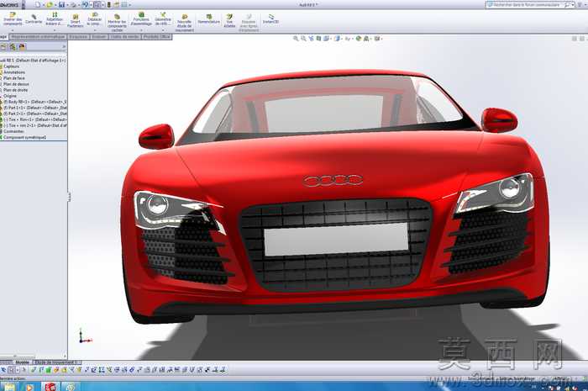Click Montrer les composants cachés
This screenshot has height=391, width=588.
point(117,23)
